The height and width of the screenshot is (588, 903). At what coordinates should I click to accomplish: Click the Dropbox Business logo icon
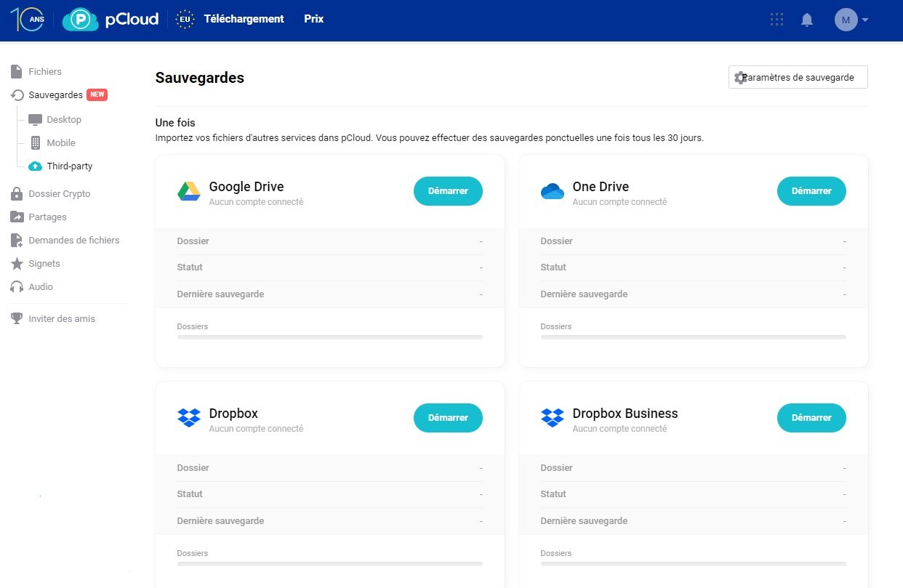553,418
